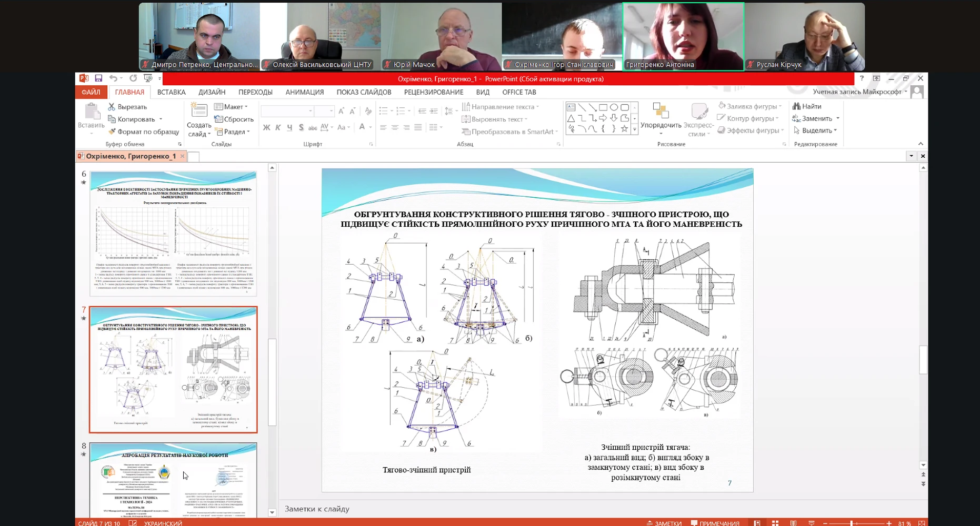980x526 pixels.
Task: Select the oval shape in shapes gallery
Action: point(614,107)
